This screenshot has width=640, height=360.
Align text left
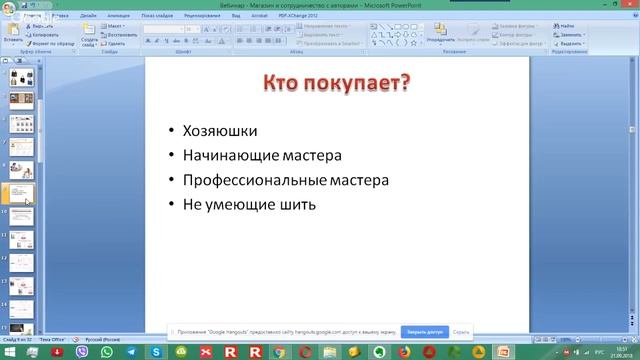[240, 41]
